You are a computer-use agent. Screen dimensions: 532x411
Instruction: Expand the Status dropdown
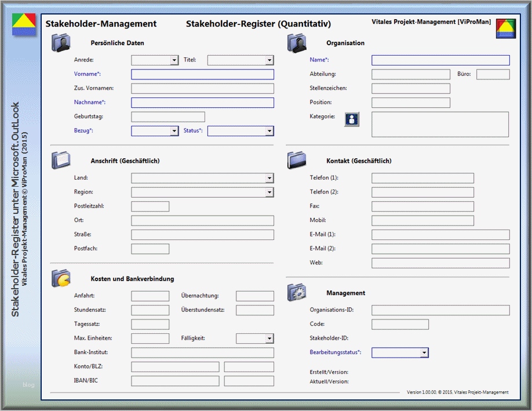pos(269,131)
